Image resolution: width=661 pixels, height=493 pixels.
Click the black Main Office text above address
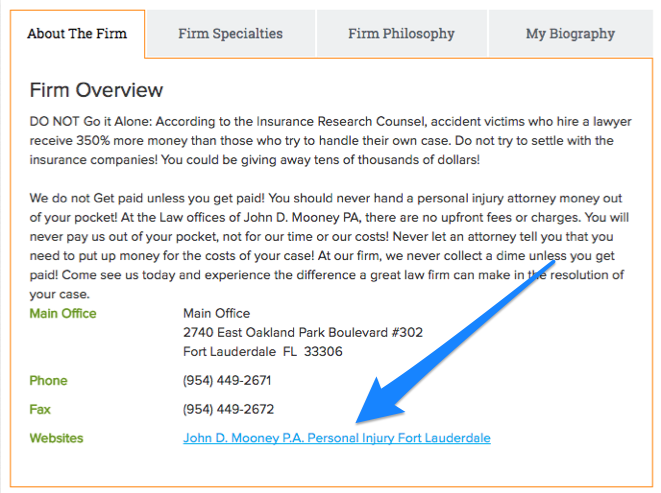[216, 313]
